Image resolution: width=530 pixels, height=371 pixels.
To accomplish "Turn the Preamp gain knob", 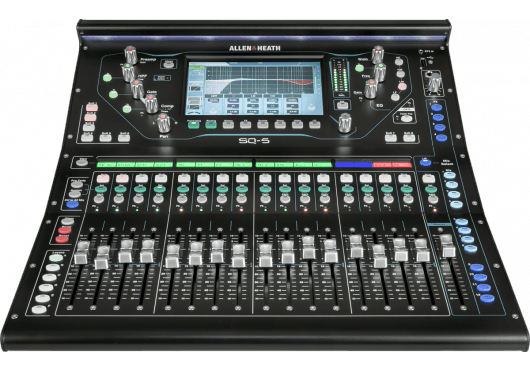I will pyautogui.click(x=130, y=54).
